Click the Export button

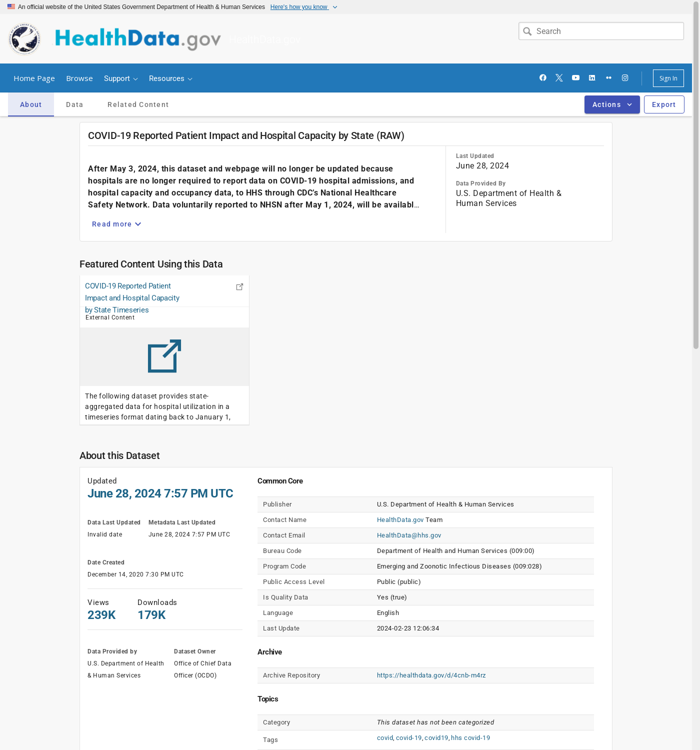click(663, 104)
